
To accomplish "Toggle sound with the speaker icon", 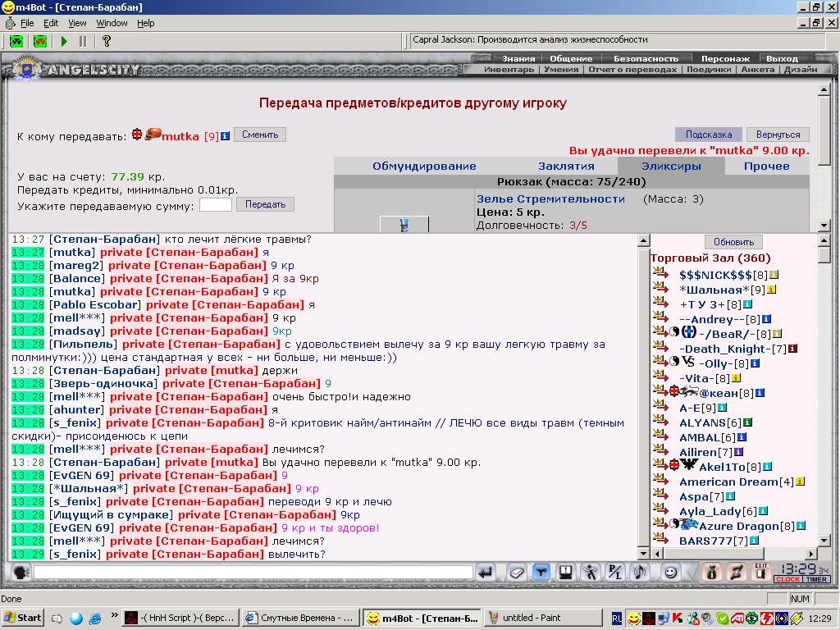I will click(x=640, y=573).
